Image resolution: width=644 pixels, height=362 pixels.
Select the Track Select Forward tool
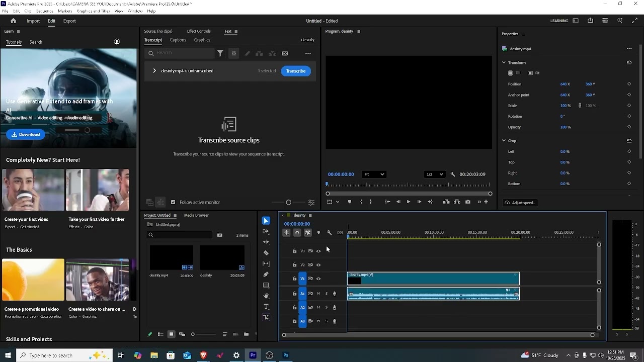tap(266, 232)
